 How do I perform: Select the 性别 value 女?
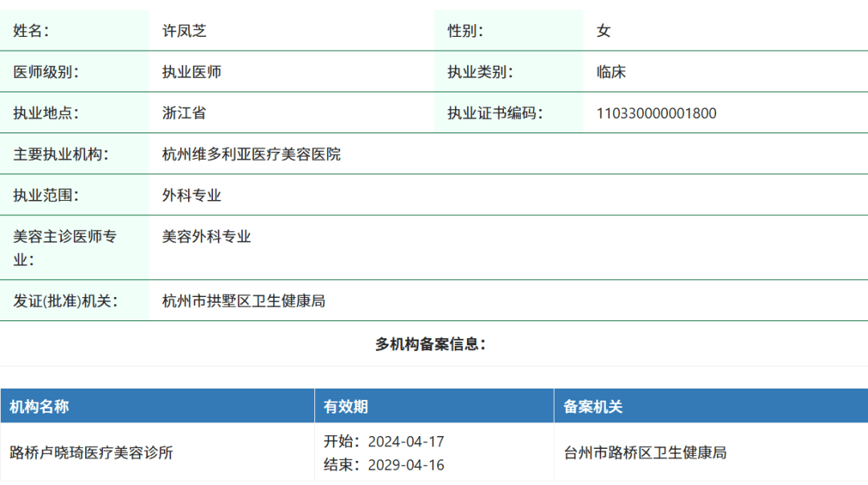(x=604, y=31)
